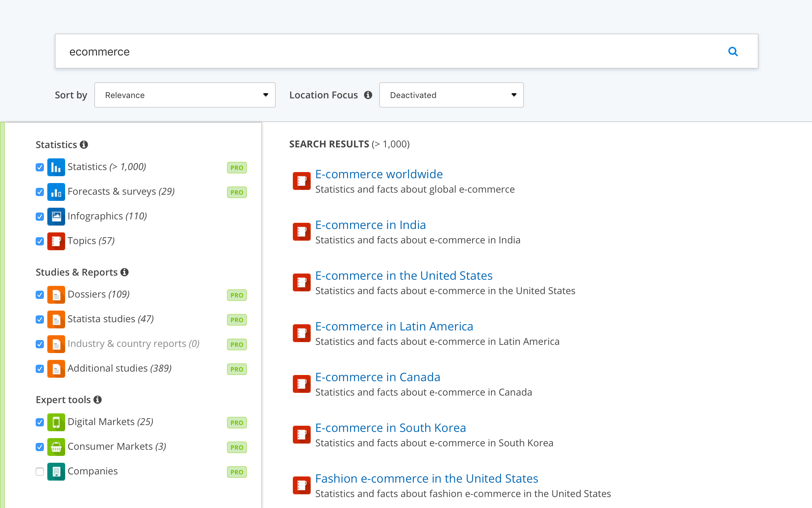Screen dimensions: 812x508
Task: Click the Statistics (> 1,000) filter label
Action: point(107,167)
